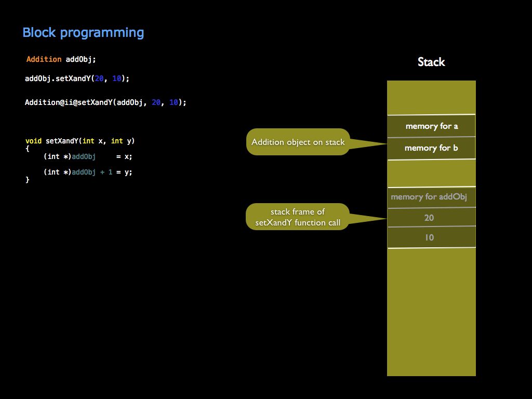Select the 'Addition object on stack' callout
The width and height of the screenshot is (532, 399).
click(298, 142)
